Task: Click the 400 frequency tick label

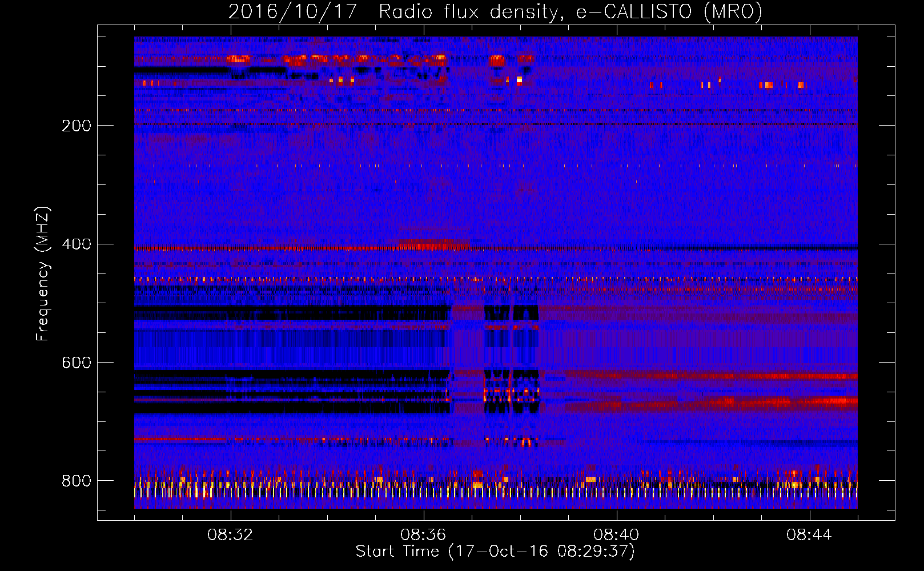Action: [x=77, y=244]
